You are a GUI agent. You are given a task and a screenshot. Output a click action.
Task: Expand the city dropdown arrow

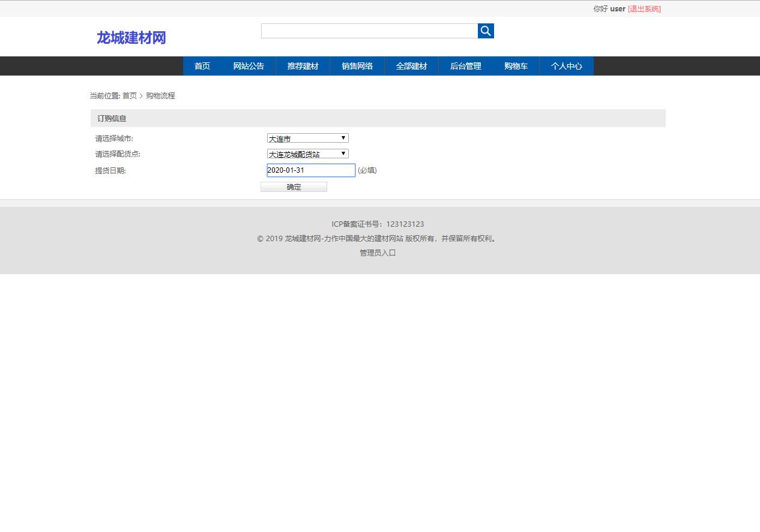343,137
